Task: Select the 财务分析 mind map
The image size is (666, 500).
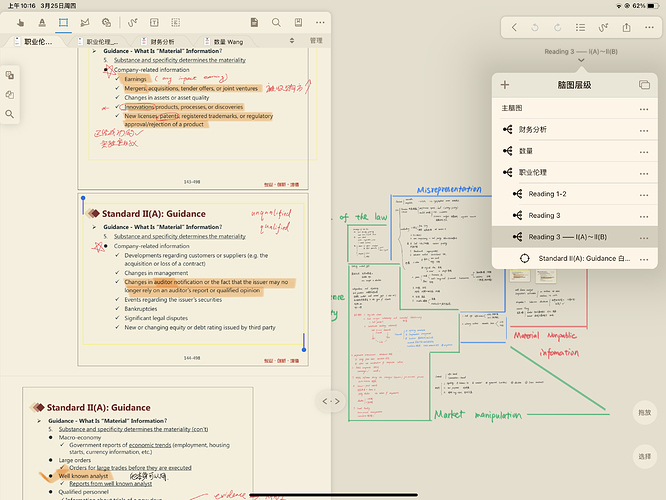Action: tap(574, 130)
